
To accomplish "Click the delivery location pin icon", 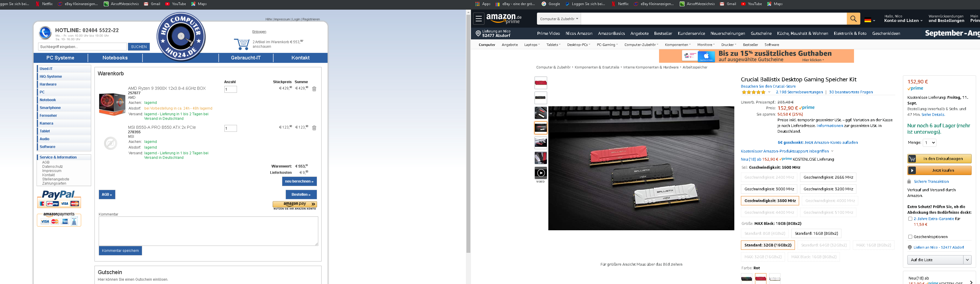I will pos(478,34).
